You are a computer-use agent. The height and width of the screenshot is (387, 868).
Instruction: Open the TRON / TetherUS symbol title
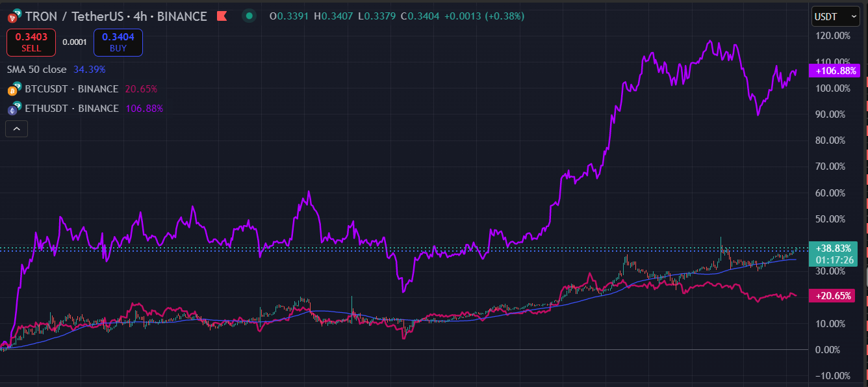click(116, 16)
